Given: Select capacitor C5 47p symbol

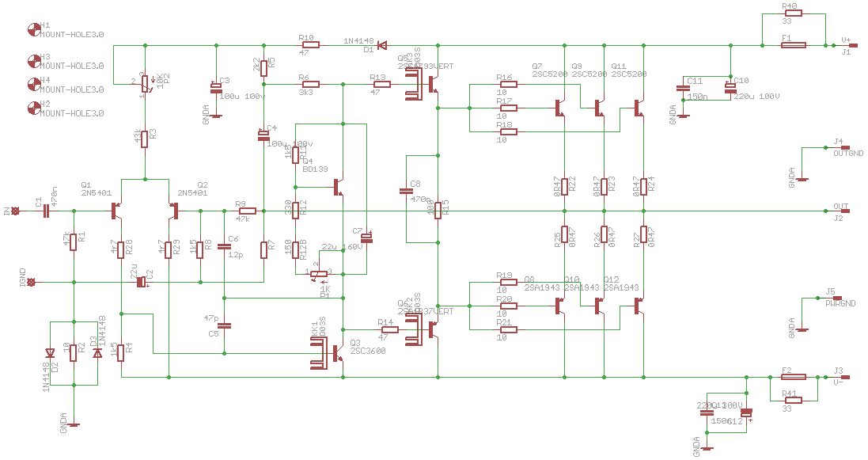Looking at the screenshot, I should (224, 325).
